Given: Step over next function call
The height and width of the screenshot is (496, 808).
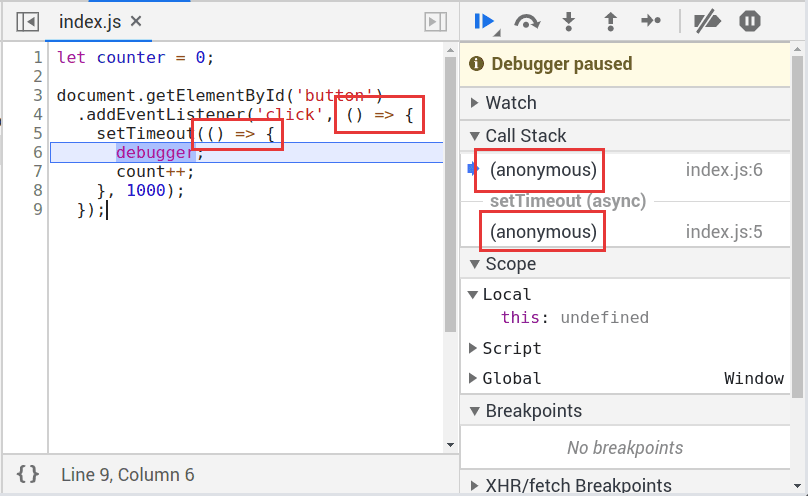Looking at the screenshot, I should (527, 21).
